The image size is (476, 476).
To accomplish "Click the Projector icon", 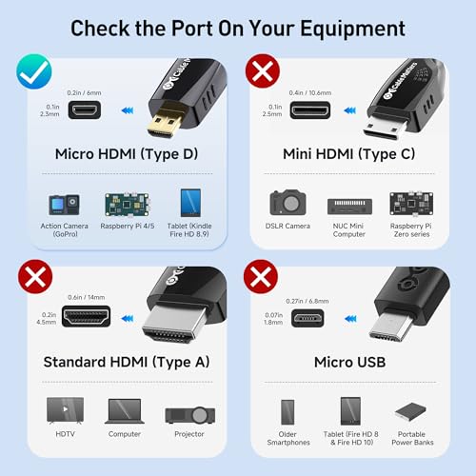I will click(x=190, y=415).
